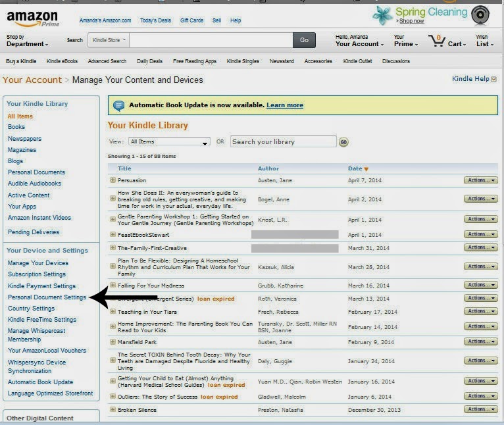The image size is (504, 425).
Task: Expand the Falling For Your Madness row
Action: pyautogui.click(x=113, y=285)
